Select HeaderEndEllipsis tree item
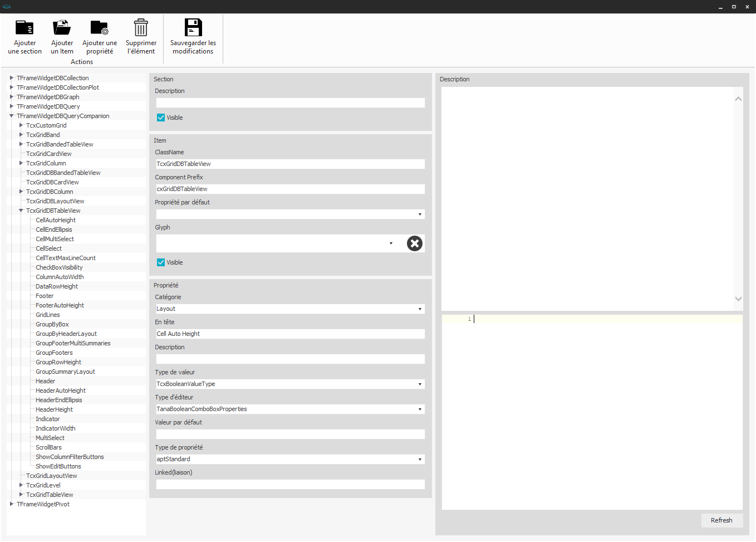The image size is (756, 542). click(x=59, y=400)
